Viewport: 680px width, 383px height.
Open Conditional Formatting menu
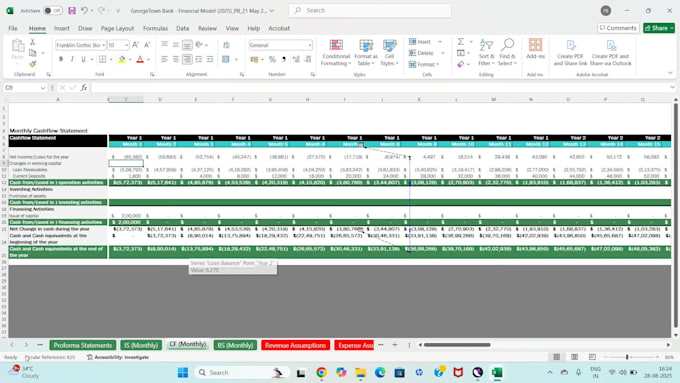coord(336,52)
